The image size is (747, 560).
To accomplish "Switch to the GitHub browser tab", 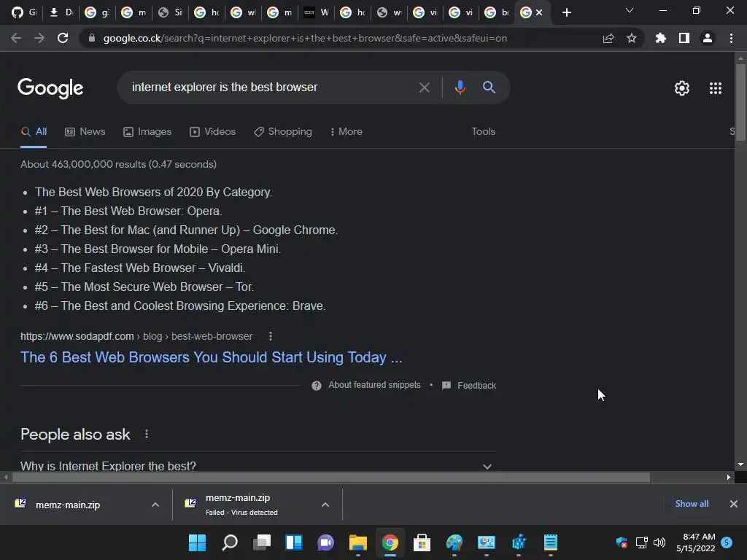I will [x=24, y=12].
